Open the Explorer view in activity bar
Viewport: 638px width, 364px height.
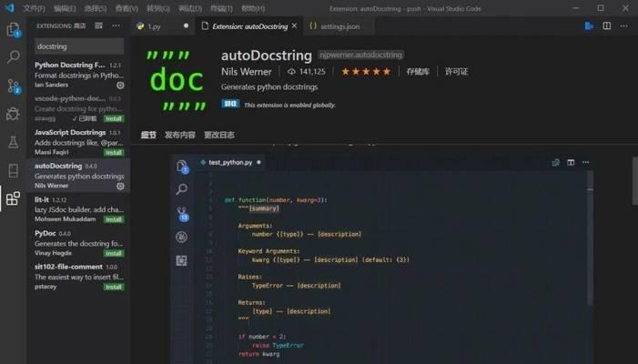[14, 30]
